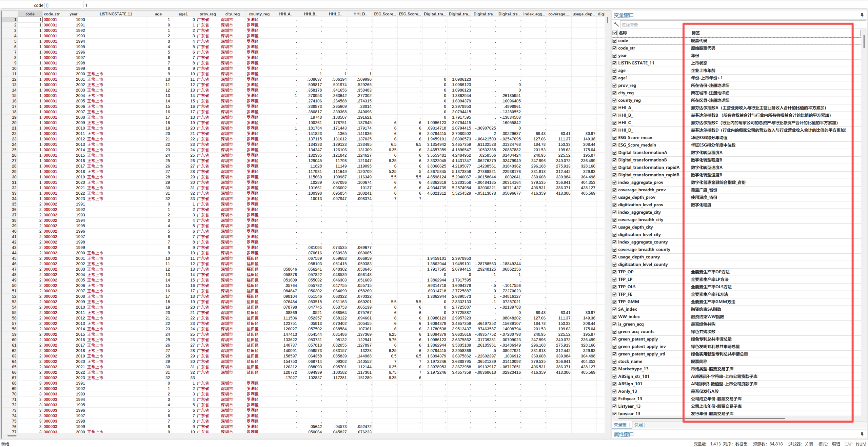This screenshot has width=868, height=447.
Task: Select the green_acq_counts variable row
Action: pos(636,332)
